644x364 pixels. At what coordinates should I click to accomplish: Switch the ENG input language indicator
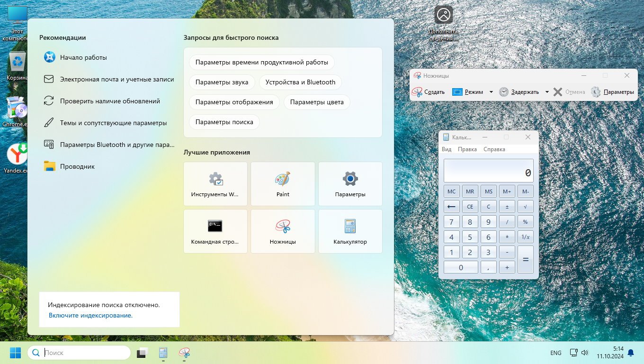pyautogui.click(x=556, y=353)
